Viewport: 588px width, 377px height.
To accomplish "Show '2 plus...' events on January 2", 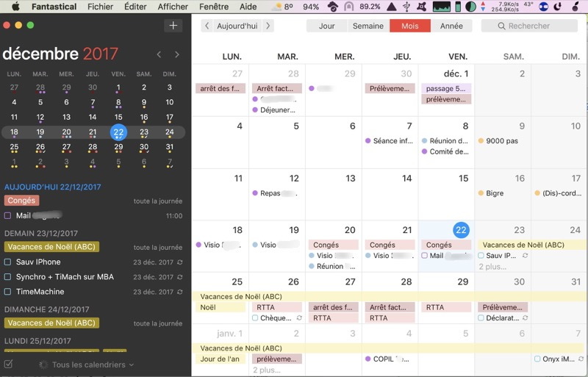I will tap(266, 370).
